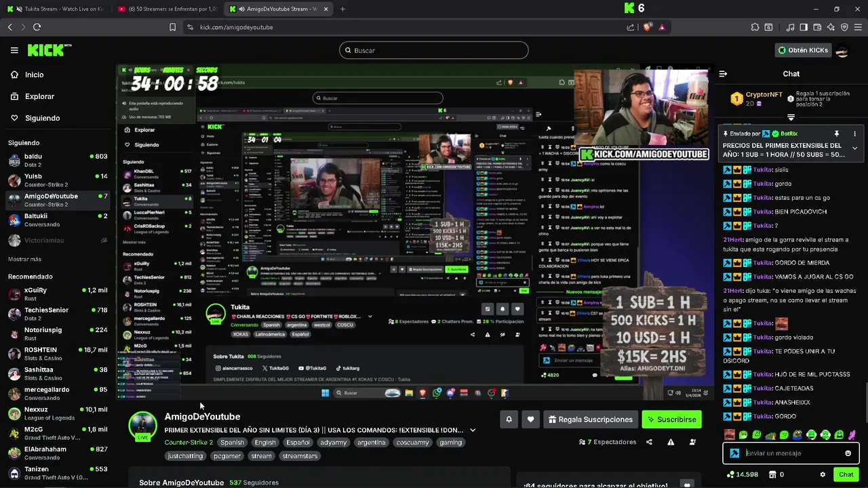
Task: Select the streamstars tag
Action: [x=300, y=456]
